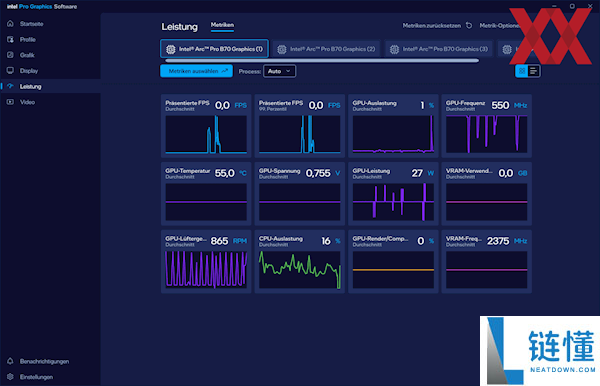
Task: Click the Process: label
Action: click(249, 72)
